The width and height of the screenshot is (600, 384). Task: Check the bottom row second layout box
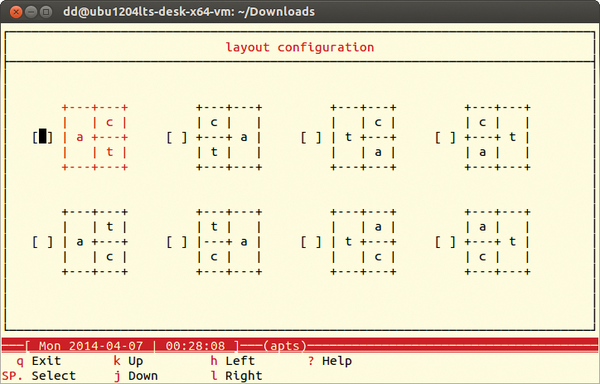(x=177, y=241)
